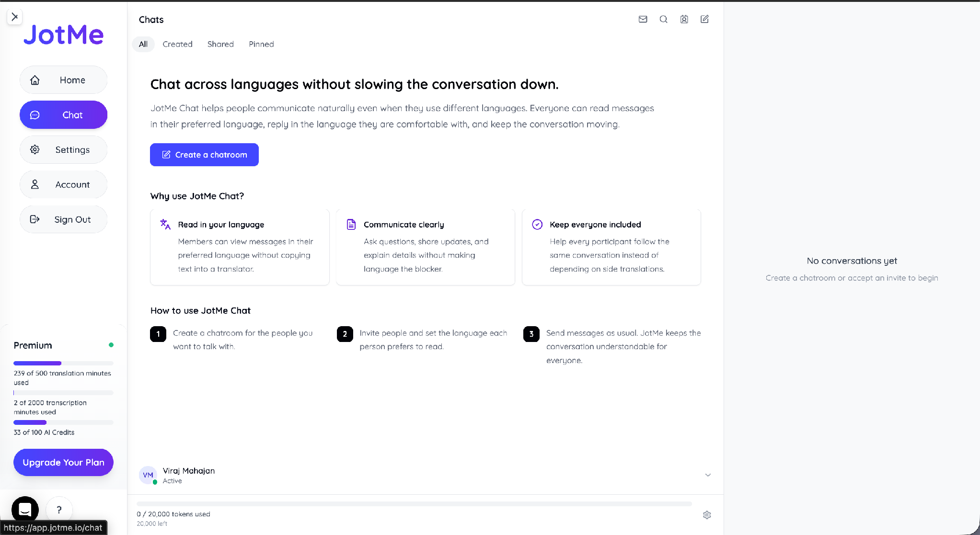
Task: Click the VM avatar
Action: point(148,475)
